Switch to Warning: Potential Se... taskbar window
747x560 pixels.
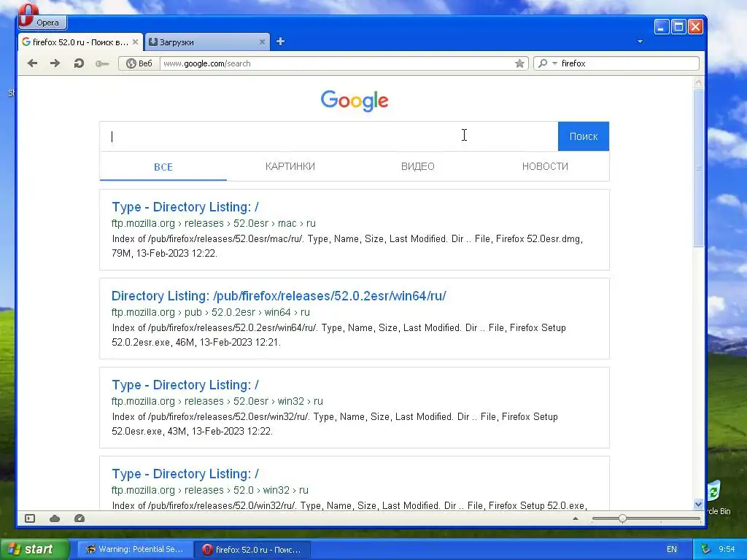(135, 550)
